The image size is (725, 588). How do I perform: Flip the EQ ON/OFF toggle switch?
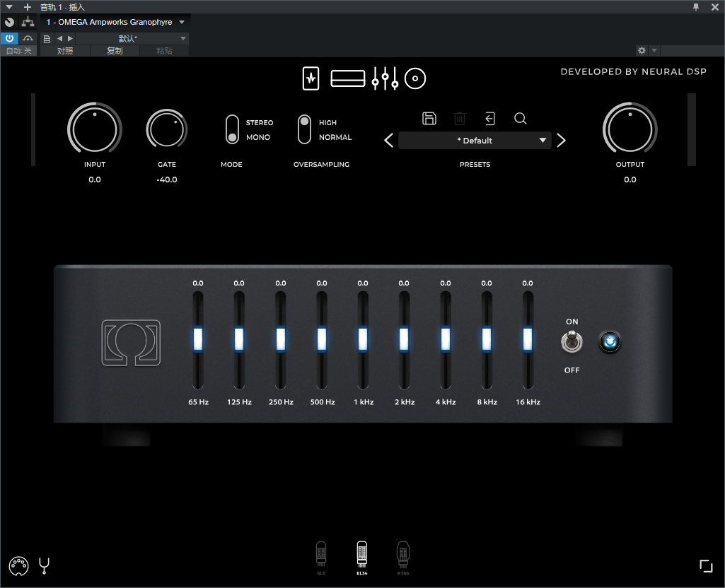coord(572,342)
